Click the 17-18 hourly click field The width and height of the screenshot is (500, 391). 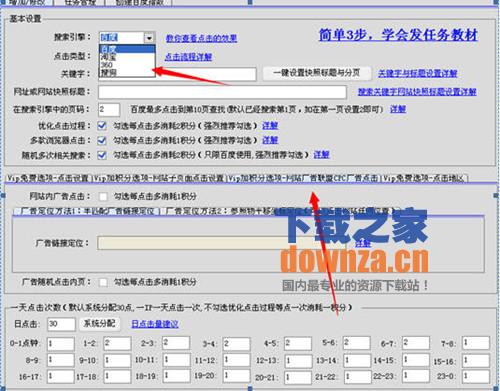[x=117, y=376]
